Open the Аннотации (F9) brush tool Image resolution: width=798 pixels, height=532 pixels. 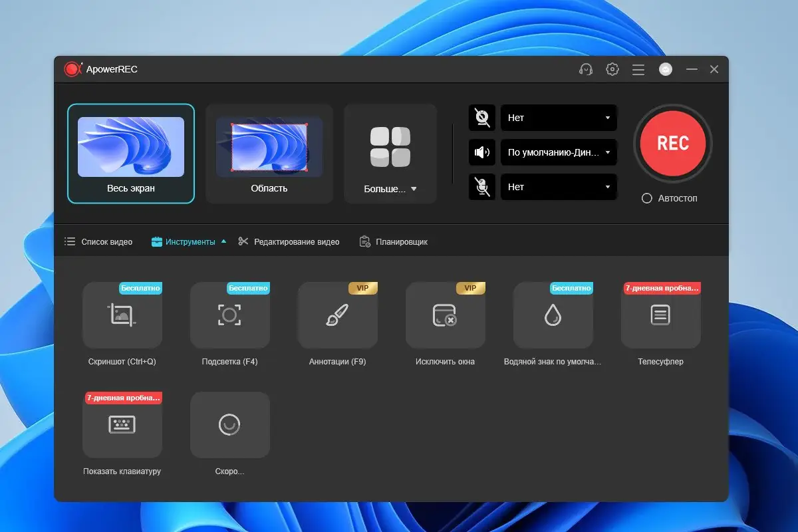[x=338, y=315]
